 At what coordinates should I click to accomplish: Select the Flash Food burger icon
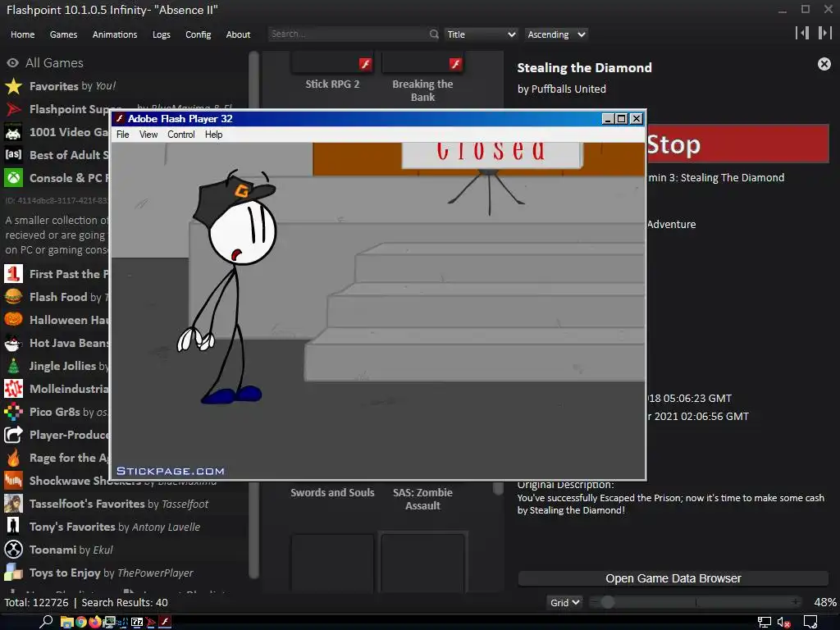tap(13, 297)
